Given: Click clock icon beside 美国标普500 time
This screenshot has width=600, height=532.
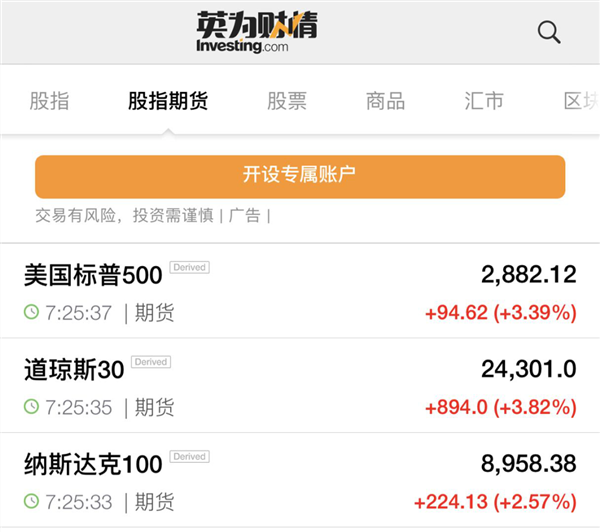Looking at the screenshot, I should [31, 312].
